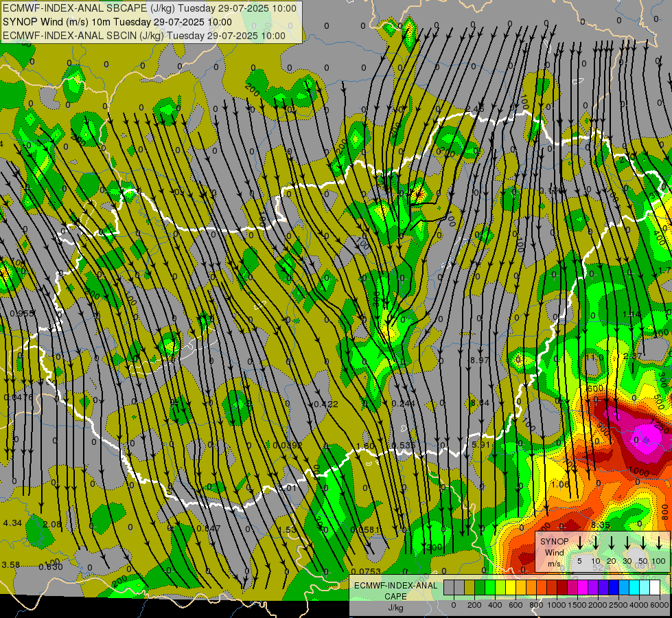Image resolution: width=672 pixels, height=618 pixels.
Task: Click the '2.08' value on the map
Action: pyautogui.click(x=52, y=524)
